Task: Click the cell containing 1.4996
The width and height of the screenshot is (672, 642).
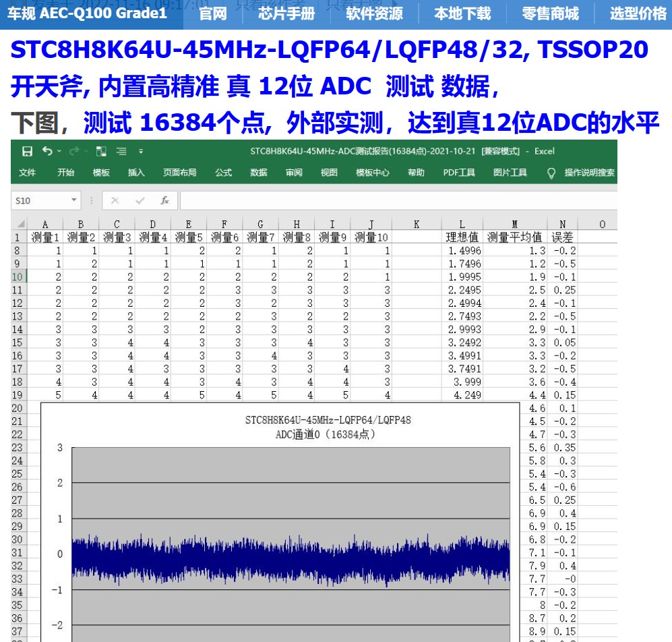Action: (x=462, y=250)
